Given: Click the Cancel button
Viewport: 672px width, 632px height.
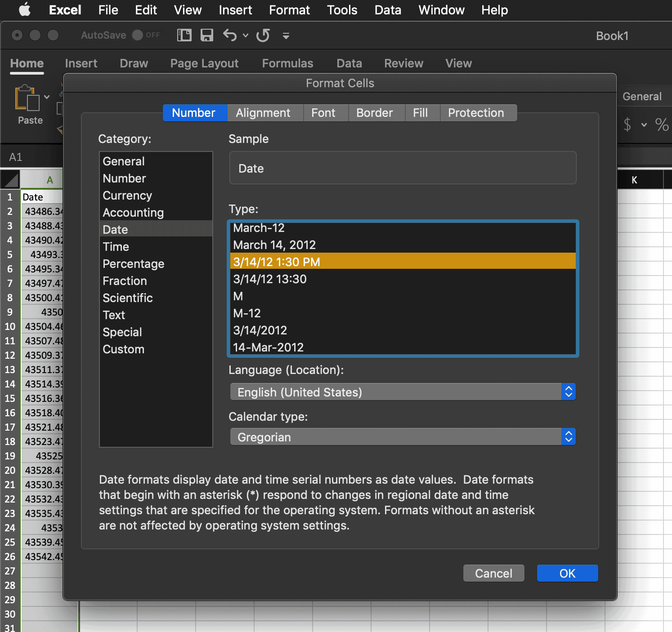Looking at the screenshot, I should coord(493,574).
